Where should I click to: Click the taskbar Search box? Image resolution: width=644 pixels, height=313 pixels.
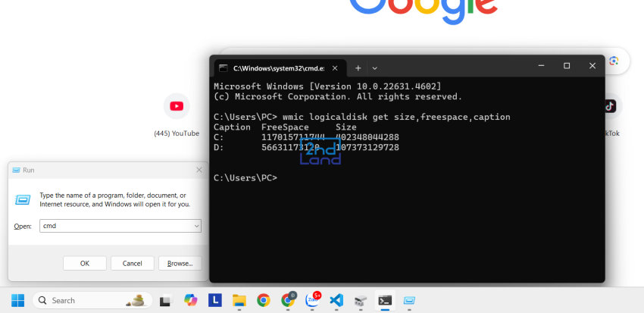pyautogui.click(x=92, y=300)
